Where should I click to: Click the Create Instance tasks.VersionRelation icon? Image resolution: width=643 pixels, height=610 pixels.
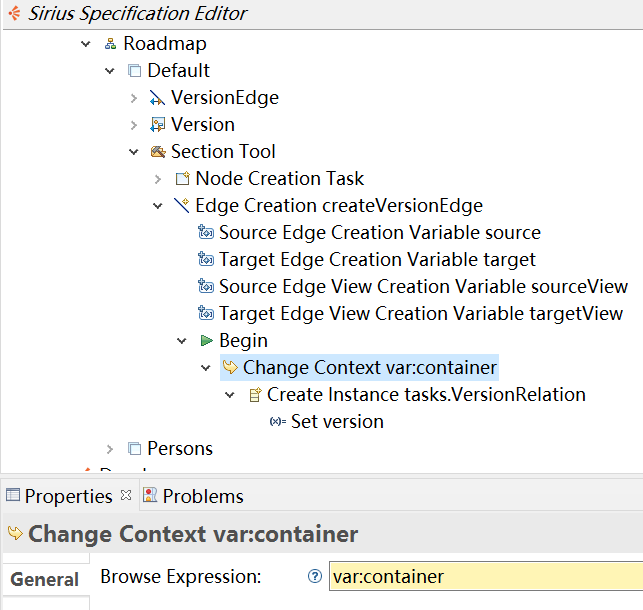pyautogui.click(x=255, y=395)
